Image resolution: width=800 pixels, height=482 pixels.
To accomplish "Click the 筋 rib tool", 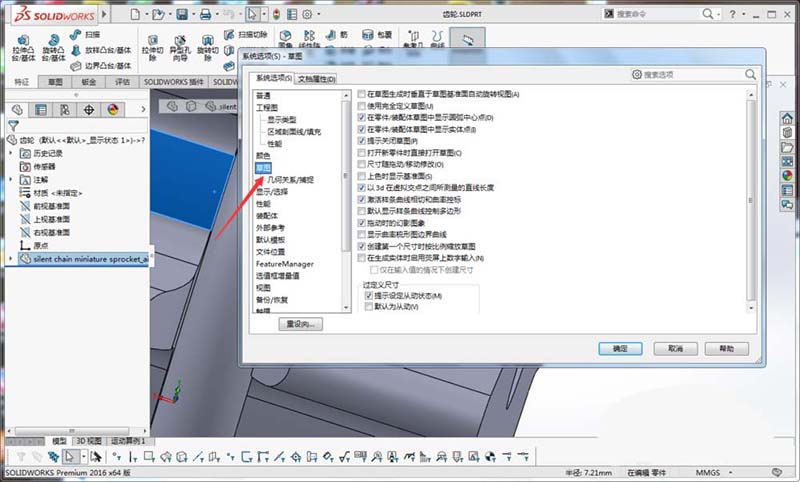I will click(337, 35).
